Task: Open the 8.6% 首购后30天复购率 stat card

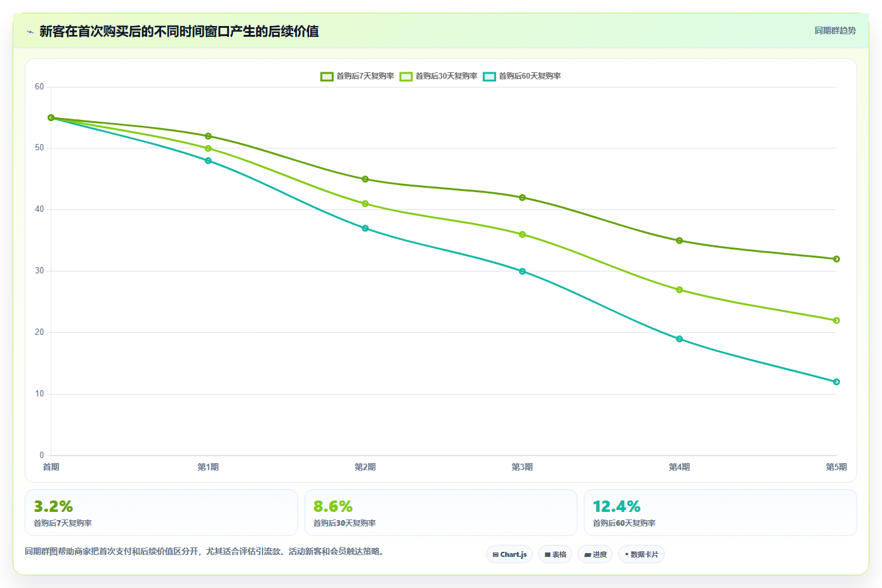Action: click(x=441, y=513)
